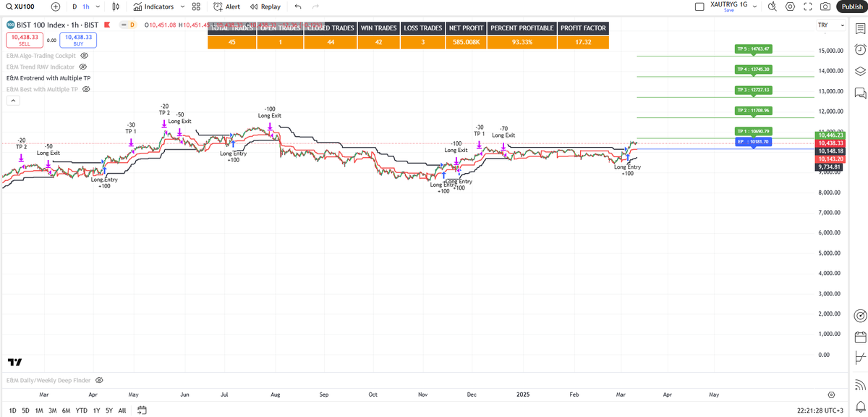Select E&M Evotrend with Multiple TP legend

pyautogui.click(x=48, y=77)
